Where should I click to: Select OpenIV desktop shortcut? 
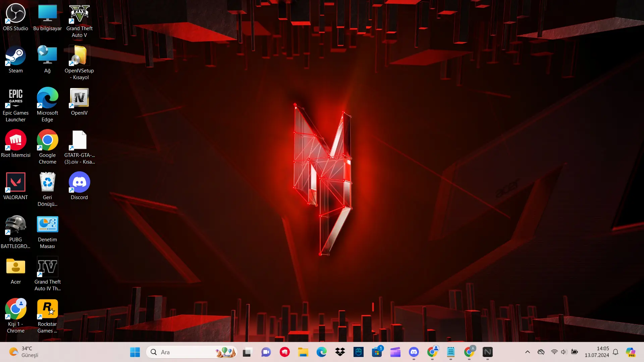[79, 102]
